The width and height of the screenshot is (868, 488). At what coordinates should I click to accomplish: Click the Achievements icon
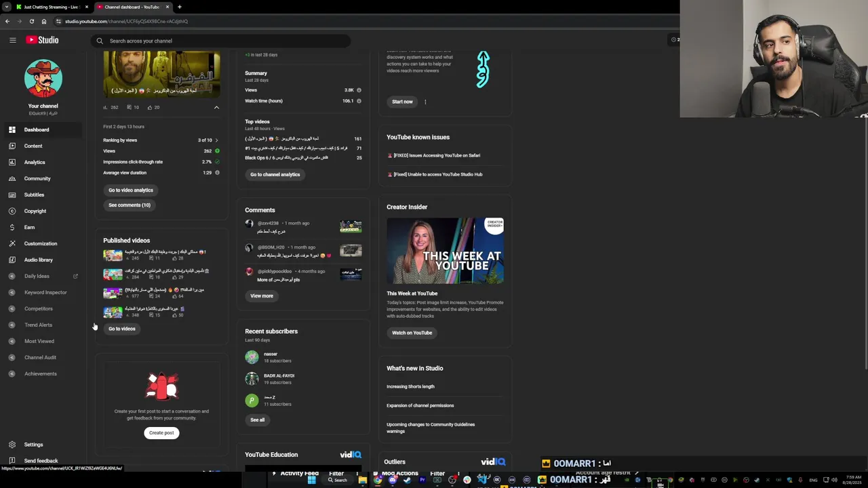click(12, 373)
